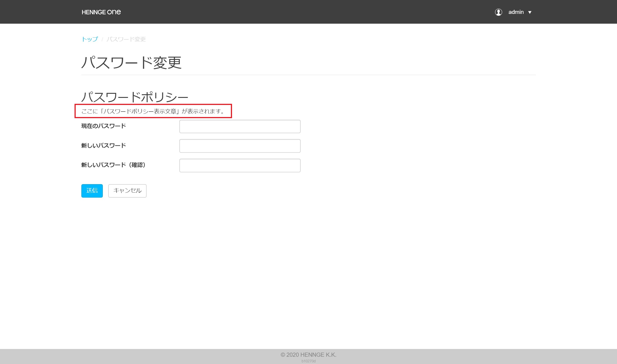
Task: Go to トップ breadcrumb link
Action: 89,39
